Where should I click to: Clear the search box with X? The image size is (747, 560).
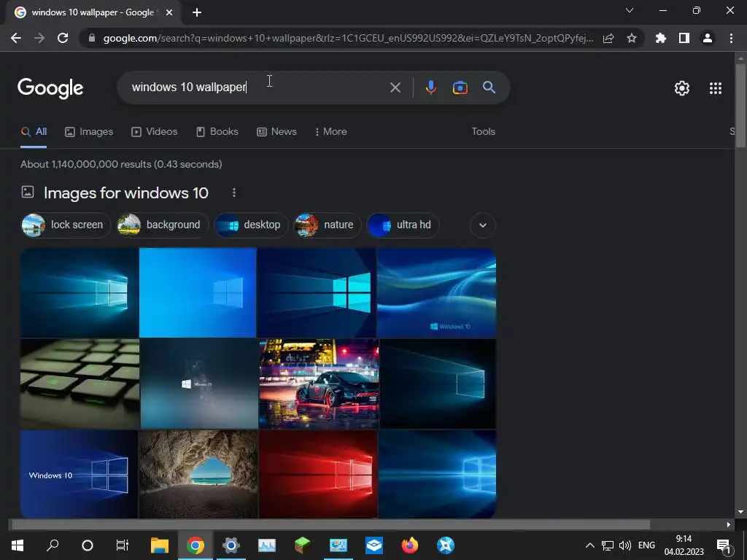tap(395, 87)
